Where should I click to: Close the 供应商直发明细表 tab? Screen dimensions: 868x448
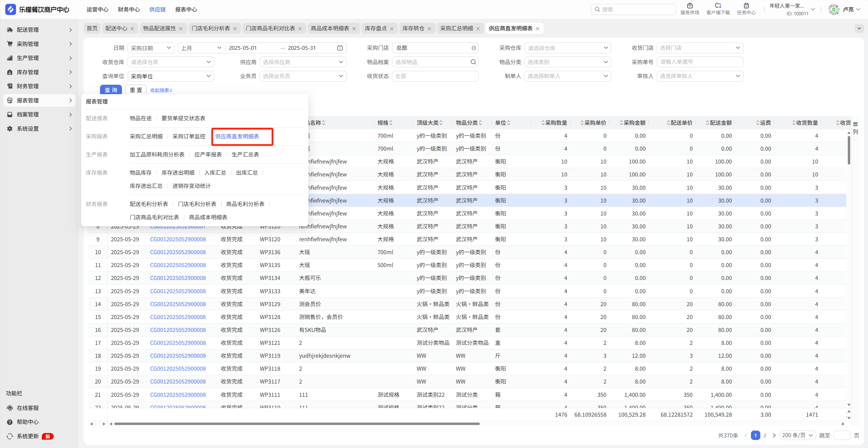538,29
